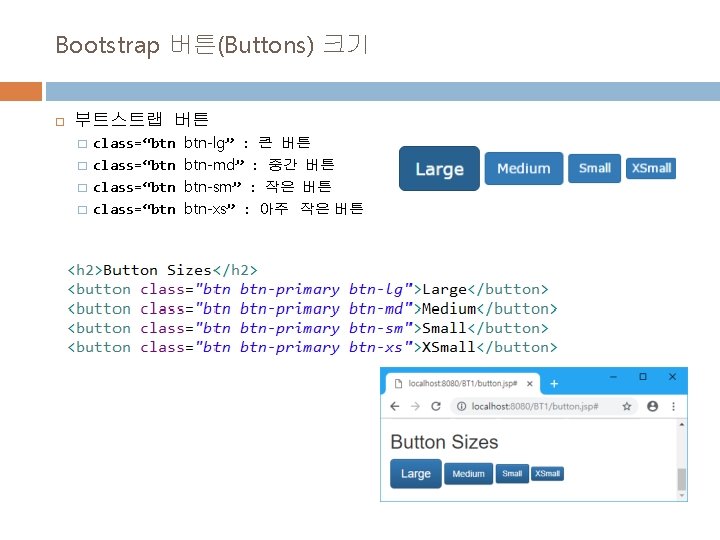Reload the page with the refresh icon
The height and width of the screenshot is (540, 720).
tap(436, 406)
